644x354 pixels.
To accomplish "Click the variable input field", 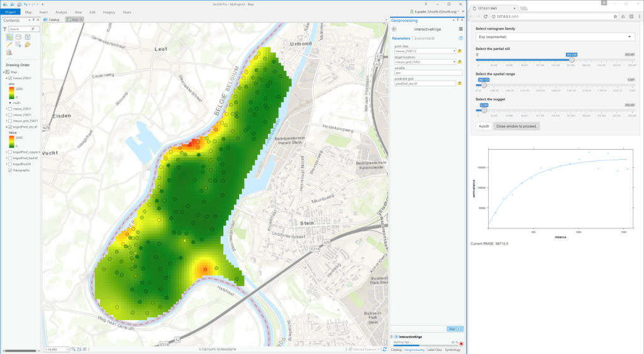I will [425, 72].
